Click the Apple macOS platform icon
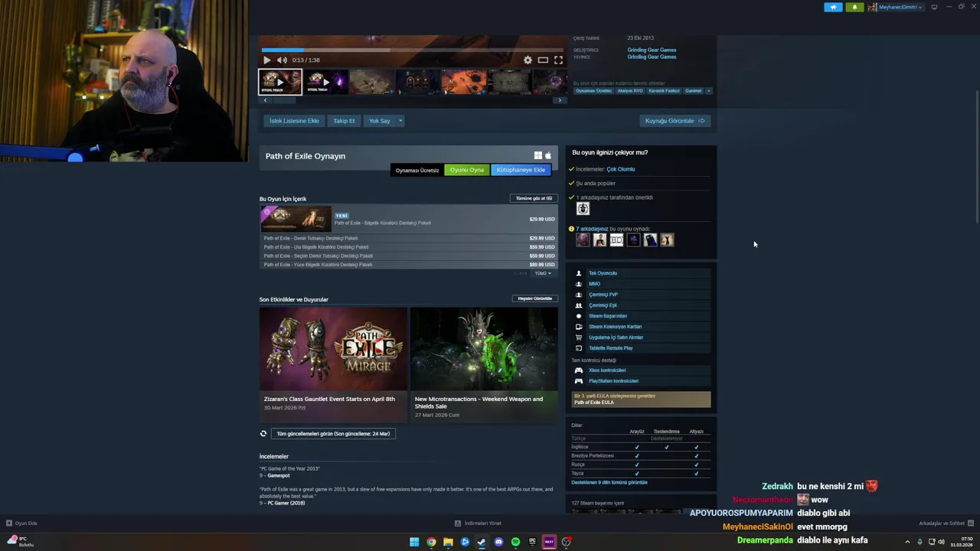This screenshot has width=980, height=551. click(547, 155)
